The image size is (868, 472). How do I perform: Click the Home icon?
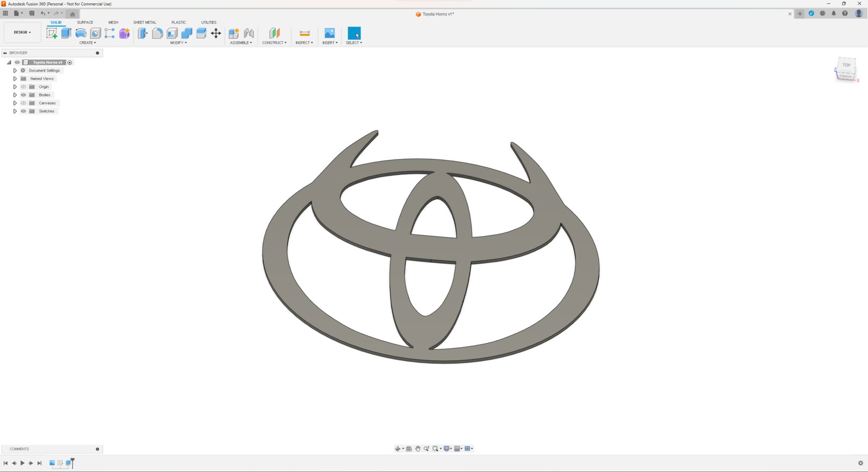point(73,14)
